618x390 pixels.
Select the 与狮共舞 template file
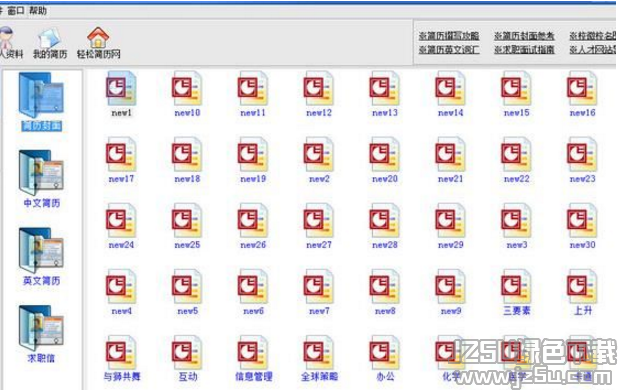[x=121, y=358]
